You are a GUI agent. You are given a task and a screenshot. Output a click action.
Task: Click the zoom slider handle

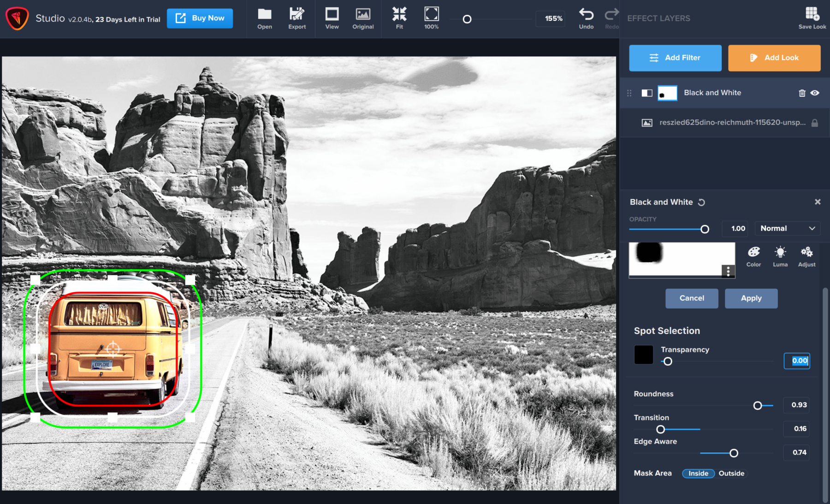click(467, 19)
